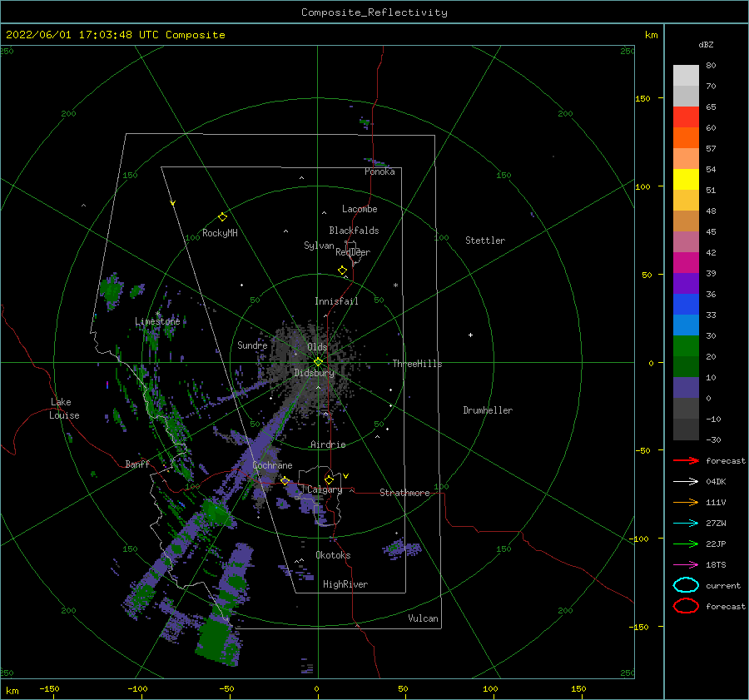Click the Limestone label
This screenshot has height=700, width=749.
tap(157, 321)
